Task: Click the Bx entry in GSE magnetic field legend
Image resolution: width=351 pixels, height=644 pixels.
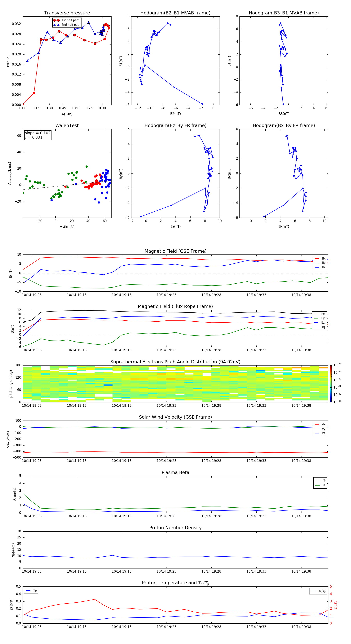Action: click(320, 259)
